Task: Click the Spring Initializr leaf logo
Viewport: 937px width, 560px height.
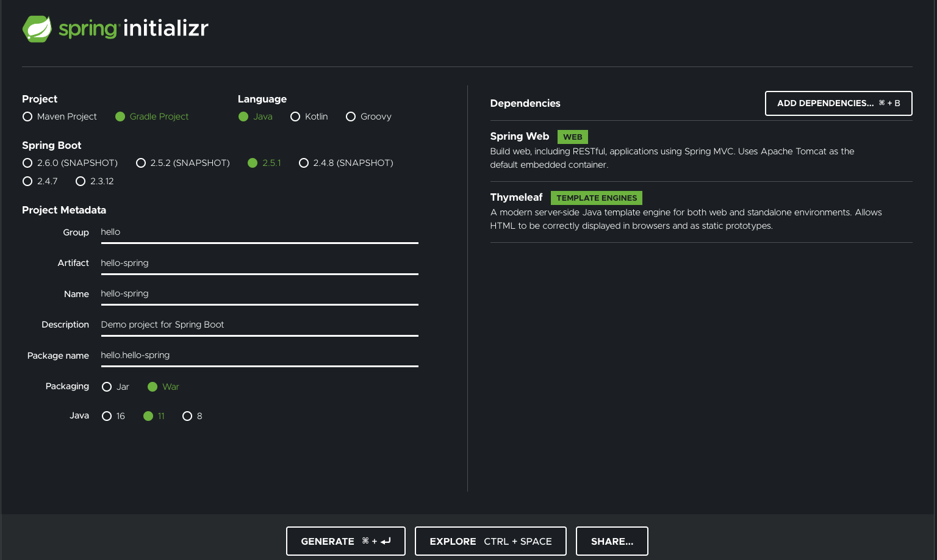Action: pos(37,29)
